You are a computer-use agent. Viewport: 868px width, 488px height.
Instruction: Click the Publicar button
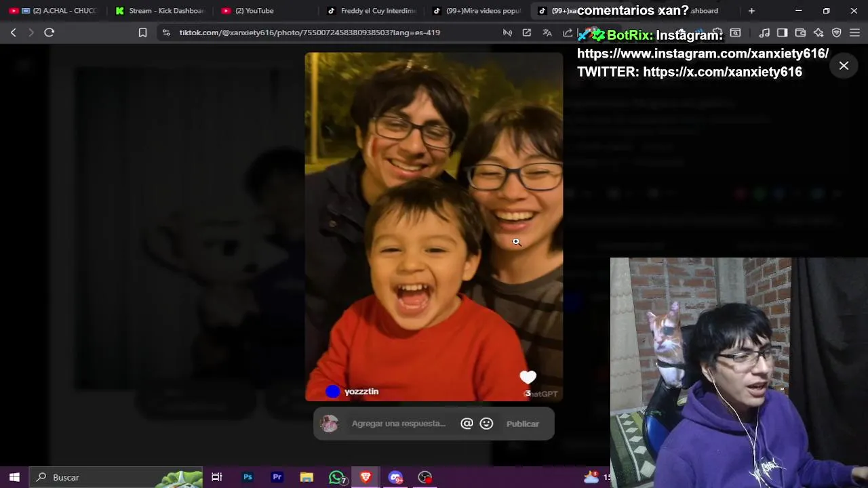point(523,424)
